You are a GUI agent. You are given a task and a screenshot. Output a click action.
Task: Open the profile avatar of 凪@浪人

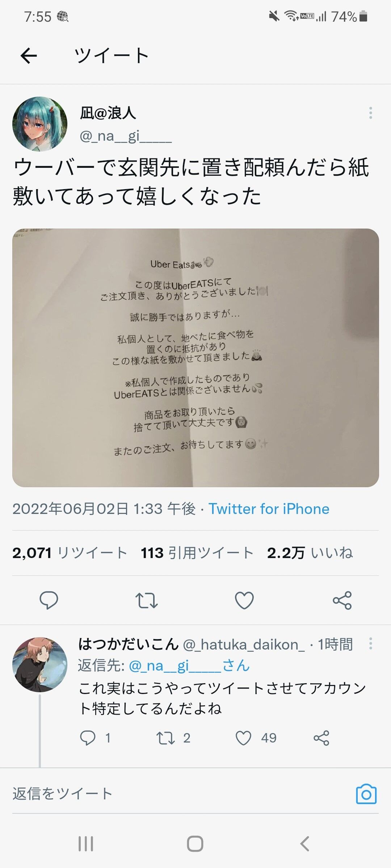[40, 124]
